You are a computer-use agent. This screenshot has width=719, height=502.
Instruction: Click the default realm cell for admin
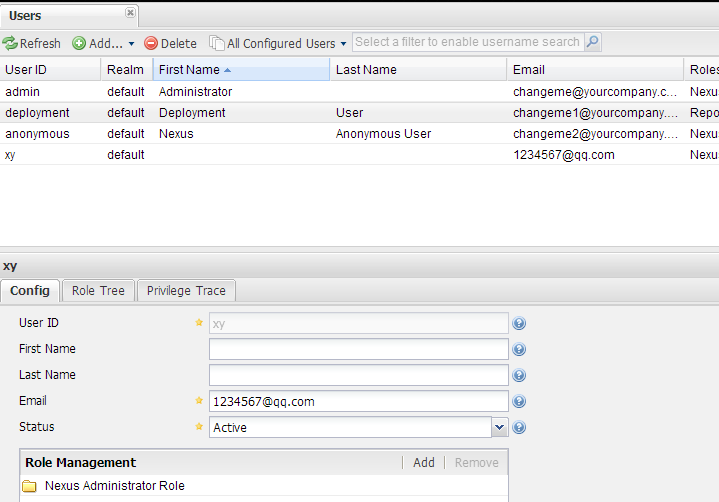pyautogui.click(x=126, y=92)
